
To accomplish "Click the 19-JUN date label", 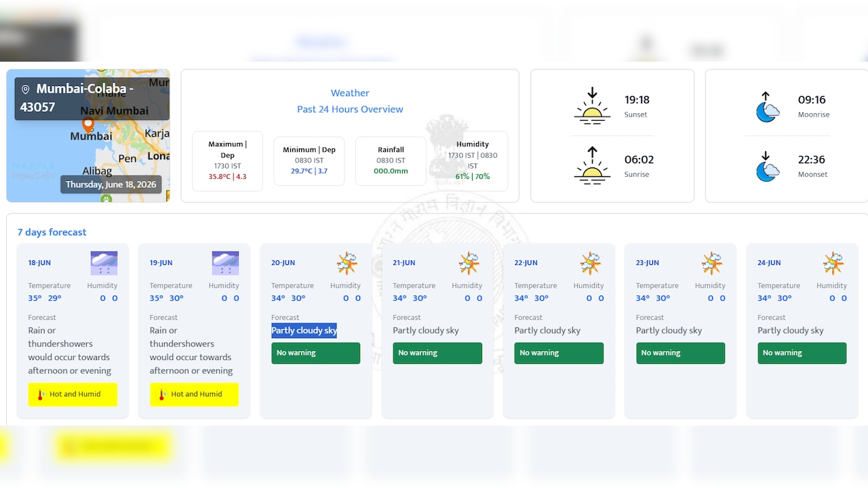I will (161, 263).
